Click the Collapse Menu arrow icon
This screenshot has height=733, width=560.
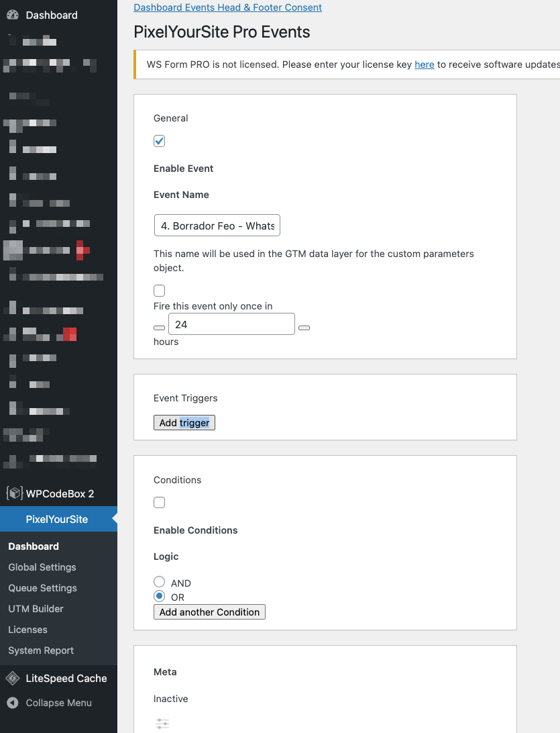click(13, 703)
